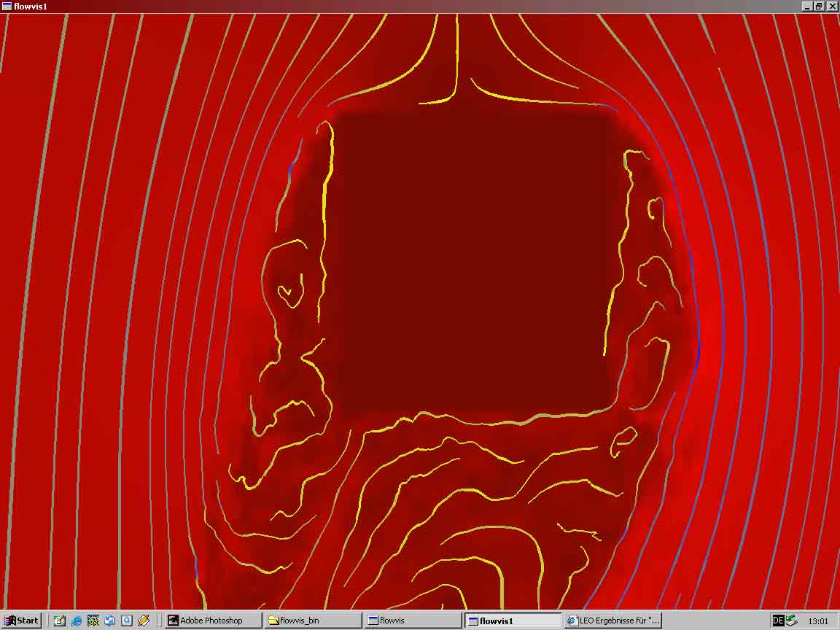This screenshot has width=840, height=630.
Task: Click the first quick launch icon next to Start
Action: [x=60, y=621]
